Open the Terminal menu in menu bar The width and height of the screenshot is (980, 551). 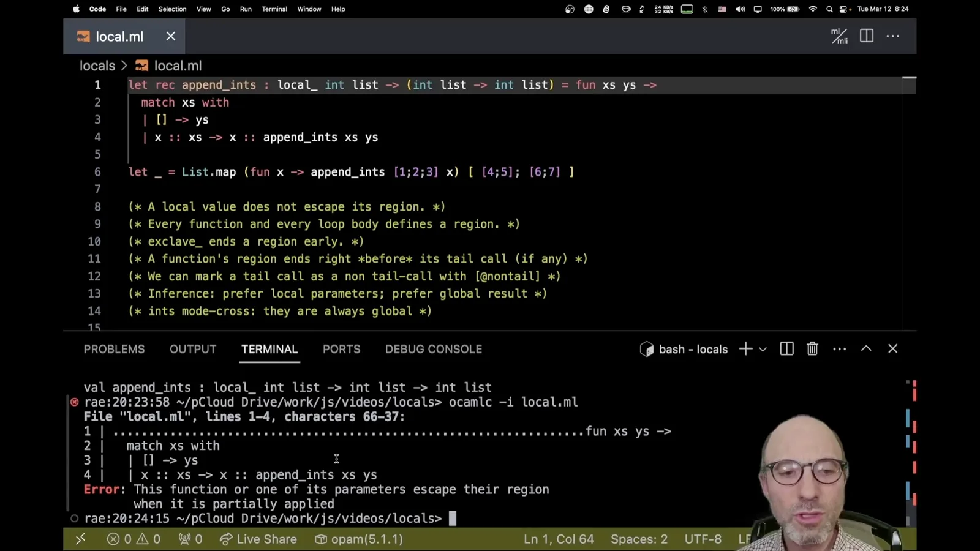tap(274, 9)
